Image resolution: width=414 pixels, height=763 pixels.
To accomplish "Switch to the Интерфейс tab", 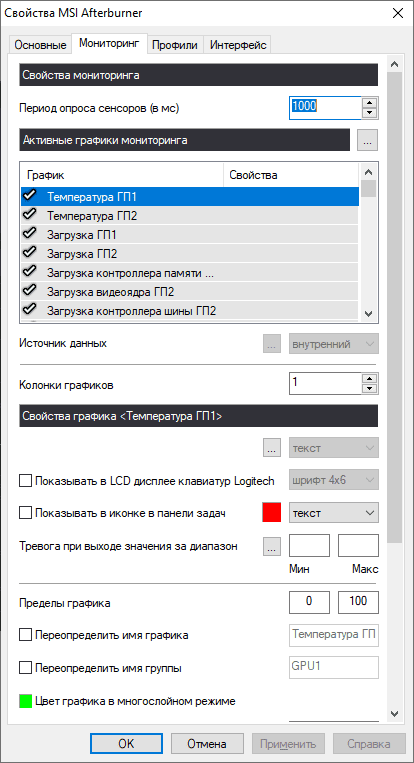I will pyautogui.click(x=238, y=45).
